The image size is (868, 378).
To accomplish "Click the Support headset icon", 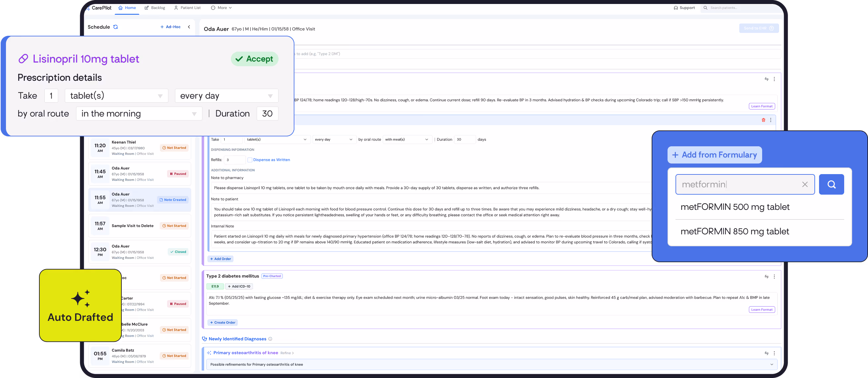I will pyautogui.click(x=675, y=8).
